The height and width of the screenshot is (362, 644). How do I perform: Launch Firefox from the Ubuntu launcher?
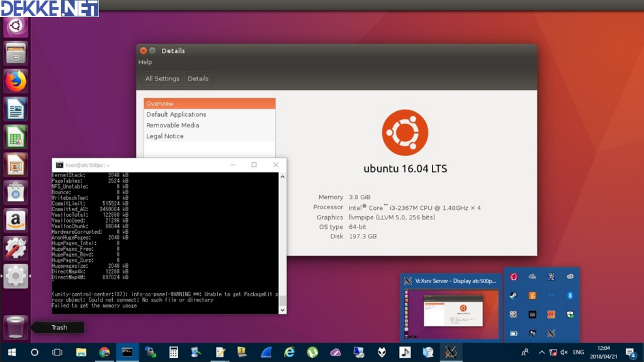[16, 81]
